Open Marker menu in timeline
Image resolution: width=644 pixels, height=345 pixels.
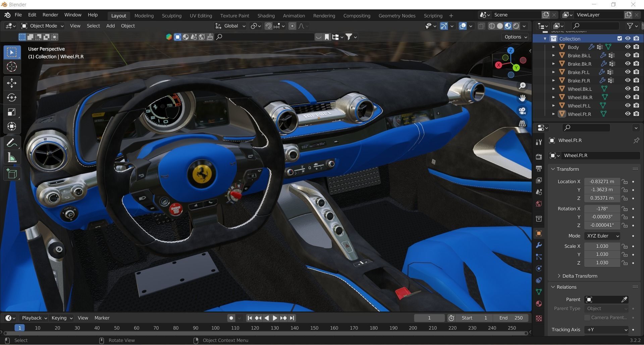click(102, 318)
